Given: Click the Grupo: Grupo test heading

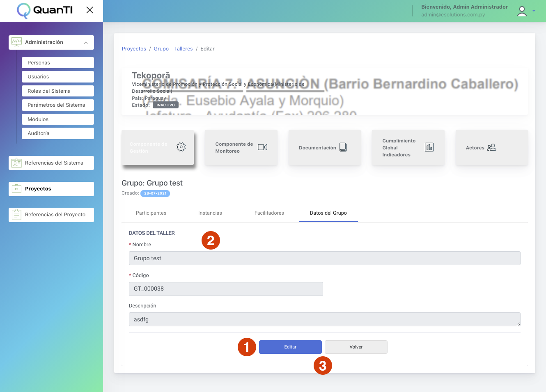Looking at the screenshot, I should (x=152, y=183).
